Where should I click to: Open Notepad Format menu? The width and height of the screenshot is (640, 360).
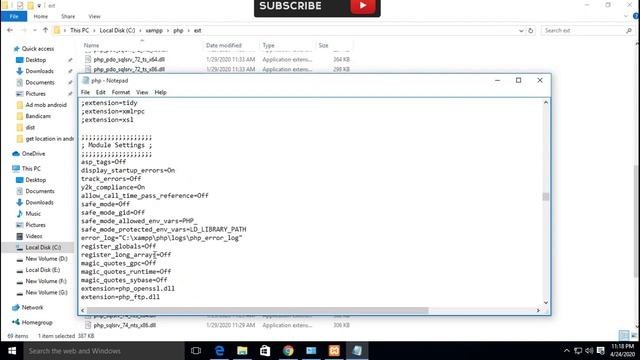120,92
